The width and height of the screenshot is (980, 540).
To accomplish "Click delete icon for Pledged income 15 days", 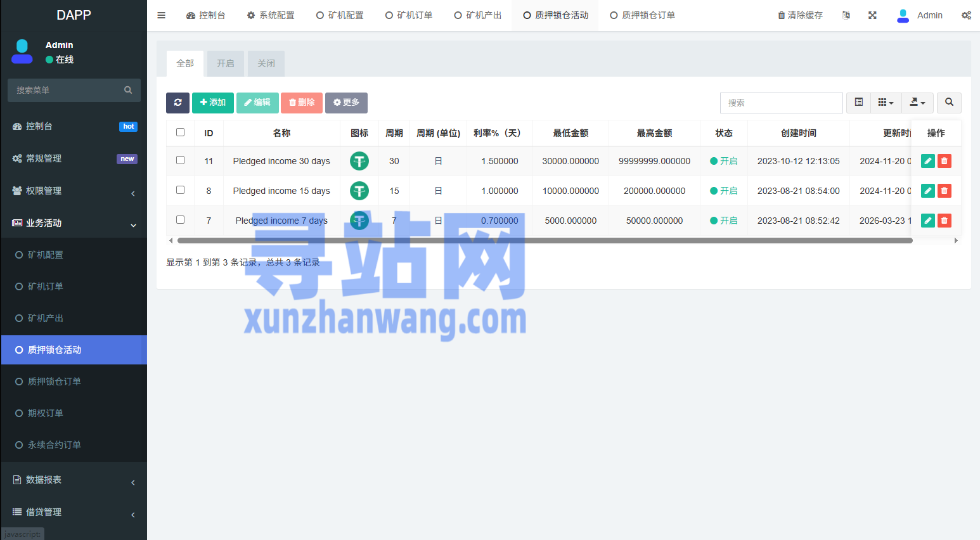I will point(944,191).
